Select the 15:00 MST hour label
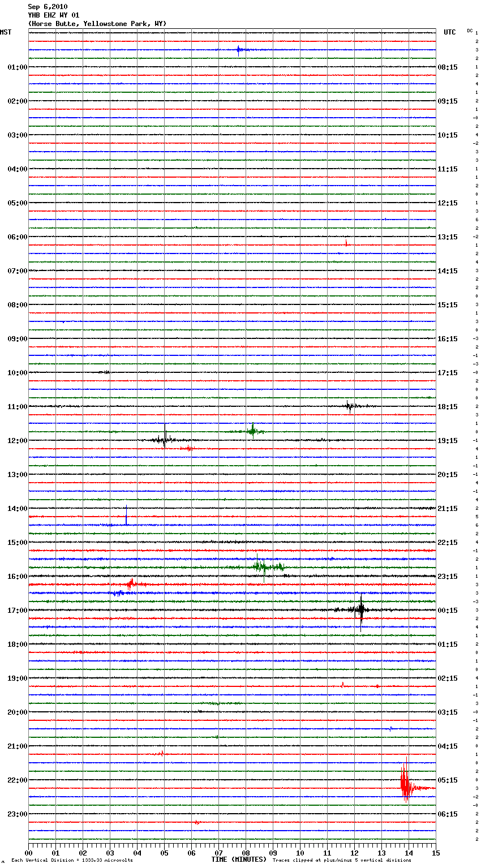The width and height of the screenshot is (481, 868). [x=18, y=543]
